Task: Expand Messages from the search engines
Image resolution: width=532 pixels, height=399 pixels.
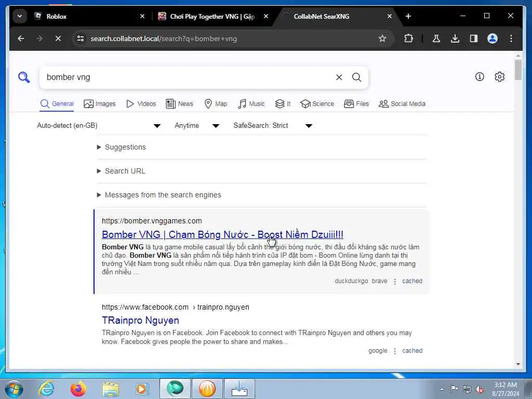Action: [159, 195]
